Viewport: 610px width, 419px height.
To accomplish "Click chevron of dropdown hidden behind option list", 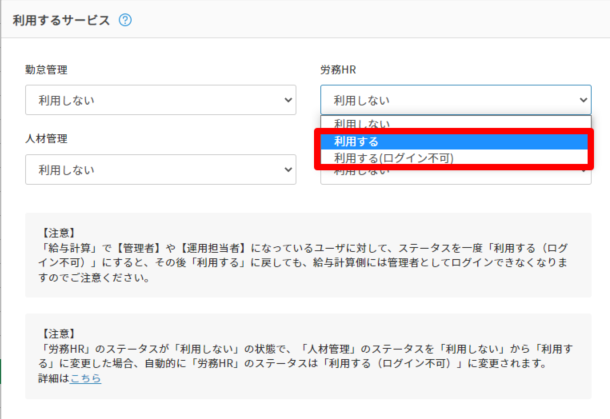I will pyautogui.click(x=583, y=171).
